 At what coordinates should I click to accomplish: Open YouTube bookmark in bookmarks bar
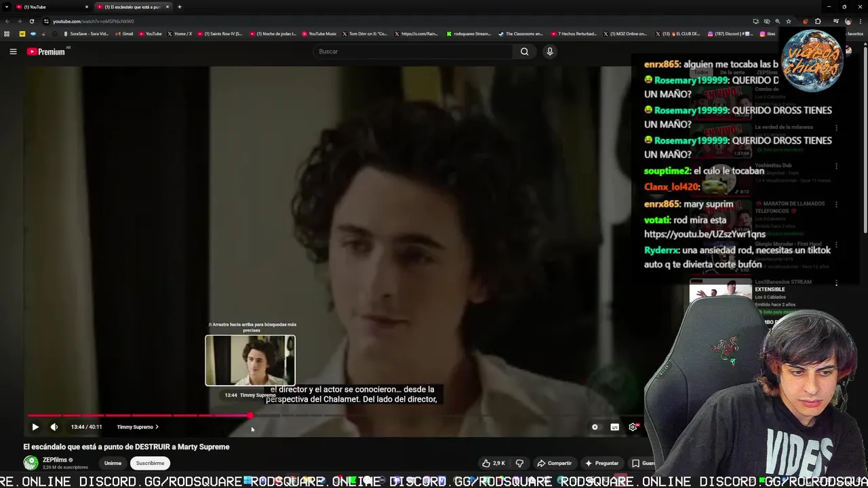tap(151, 34)
